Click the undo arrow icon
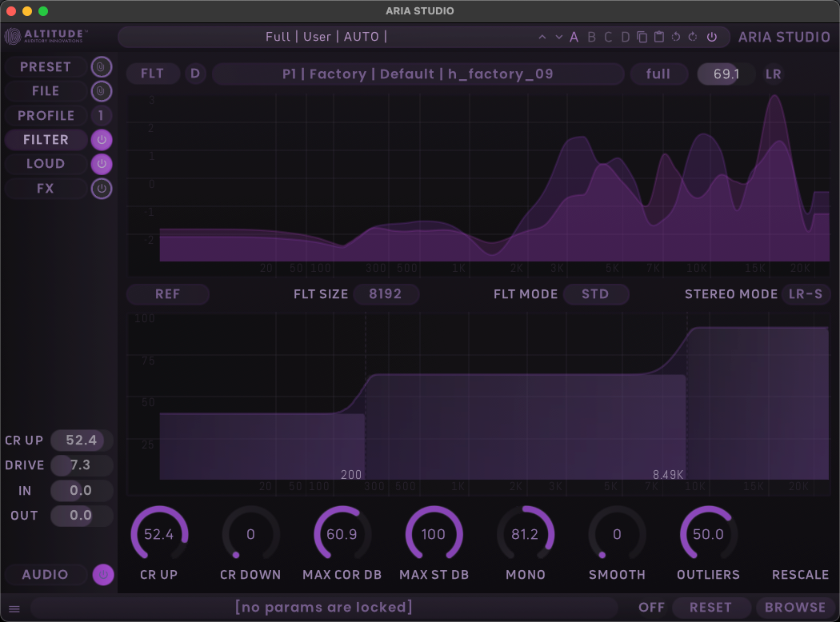840x622 pixels. pyautogui.click(x=676, y=37)
